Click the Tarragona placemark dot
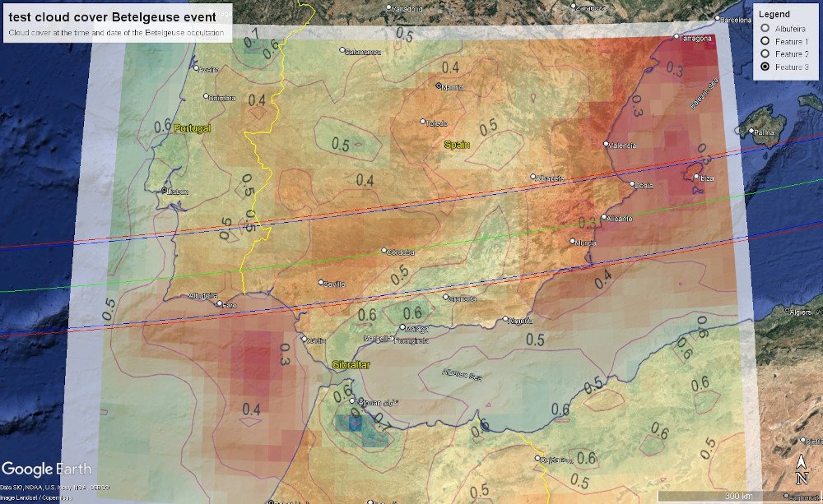Screen dimensions: 823x504 coord(676,37)
